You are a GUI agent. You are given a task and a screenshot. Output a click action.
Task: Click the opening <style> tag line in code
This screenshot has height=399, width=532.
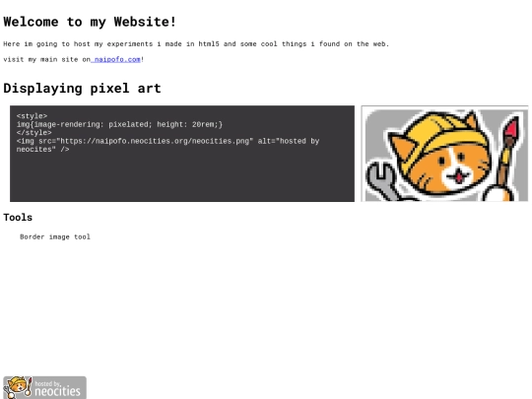[x=32, y=116]
